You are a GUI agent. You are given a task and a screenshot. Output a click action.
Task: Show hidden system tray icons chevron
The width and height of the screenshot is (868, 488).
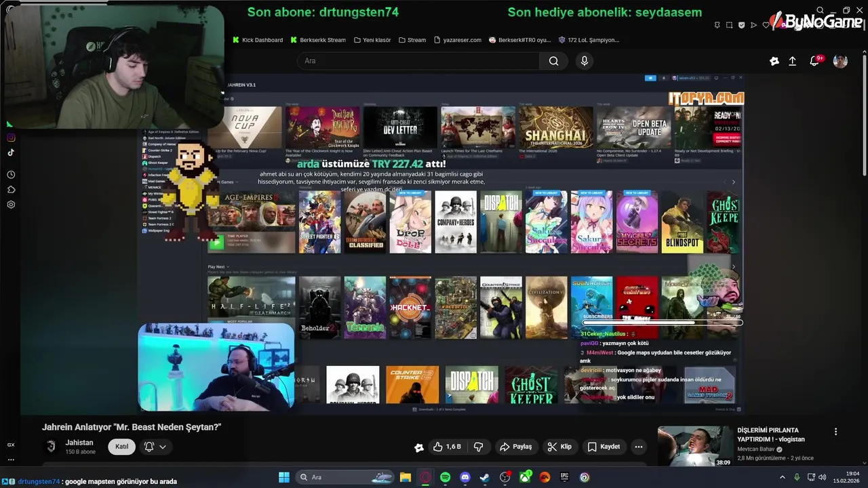(783, 477)
